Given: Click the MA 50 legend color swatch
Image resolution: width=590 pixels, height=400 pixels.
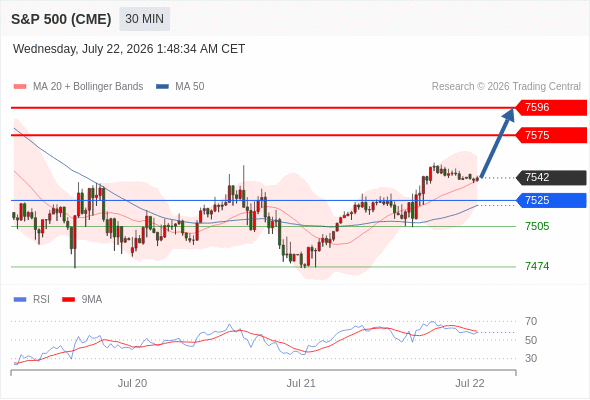Looking at the screenshot, I should coord(162,87).
